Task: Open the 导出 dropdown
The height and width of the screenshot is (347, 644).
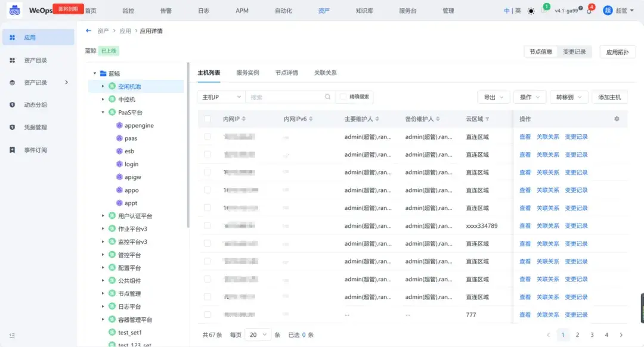Action: (x=493, y=97)
